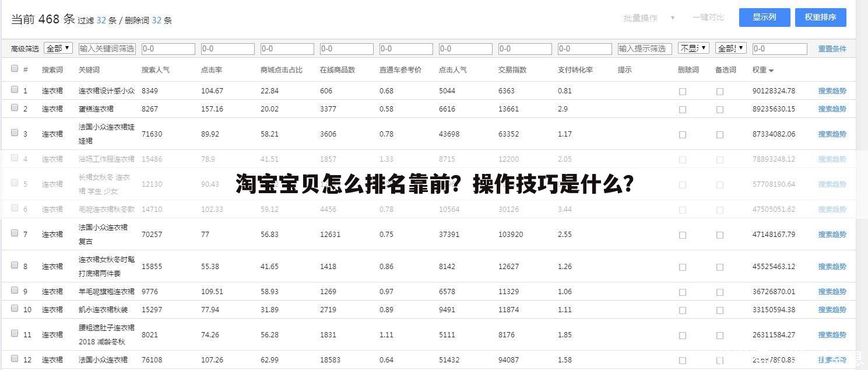Open 搜索趋势 for keyword 蛋糕连衣裙

(832, 109)
